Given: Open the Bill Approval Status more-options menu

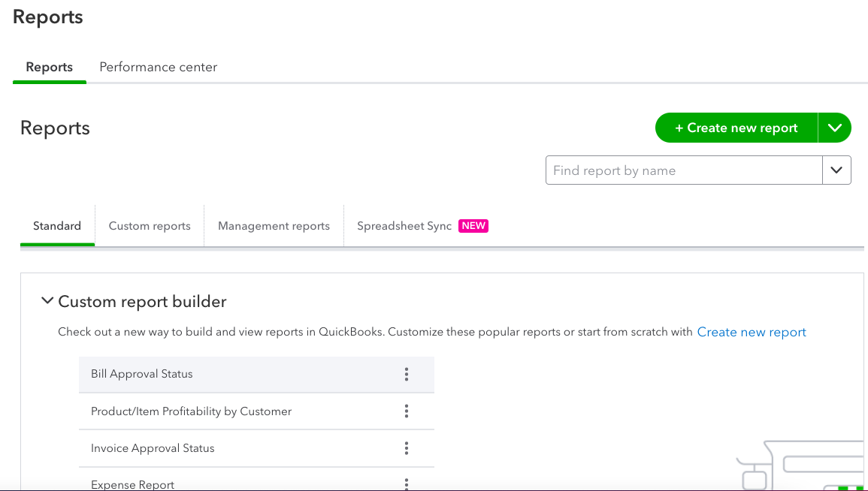Looking at the screenshot, I should pos(407,375).
